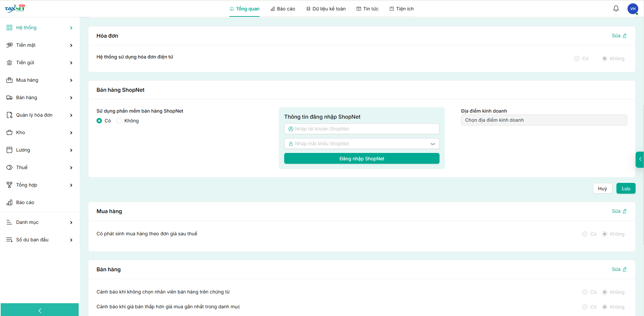The width and height of the screenshot is (644, 316).
Task: Select Có for mua hàng theo đơn giá sau thuế
Action: point(585,234)
